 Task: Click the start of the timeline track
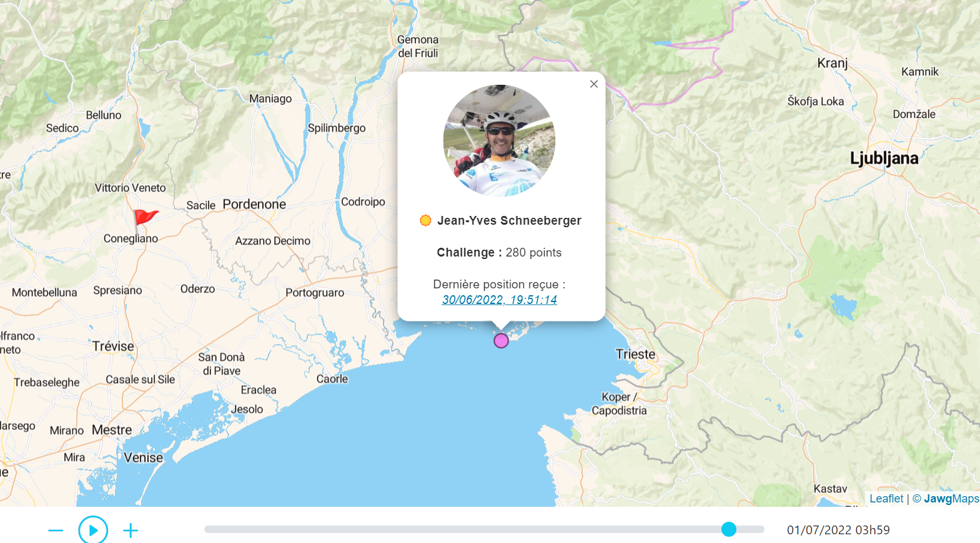pos(207,529)
